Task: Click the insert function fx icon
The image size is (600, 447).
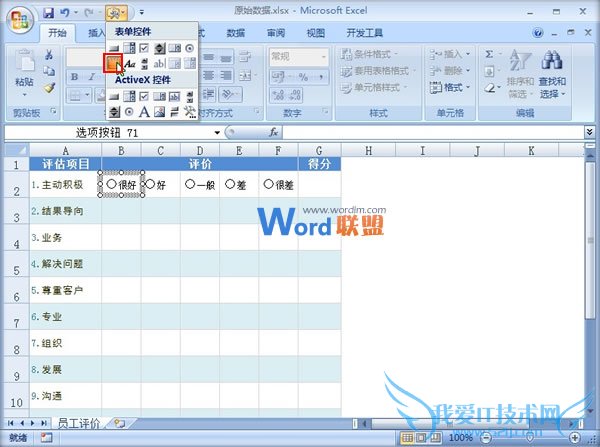Action: [273, 132]
